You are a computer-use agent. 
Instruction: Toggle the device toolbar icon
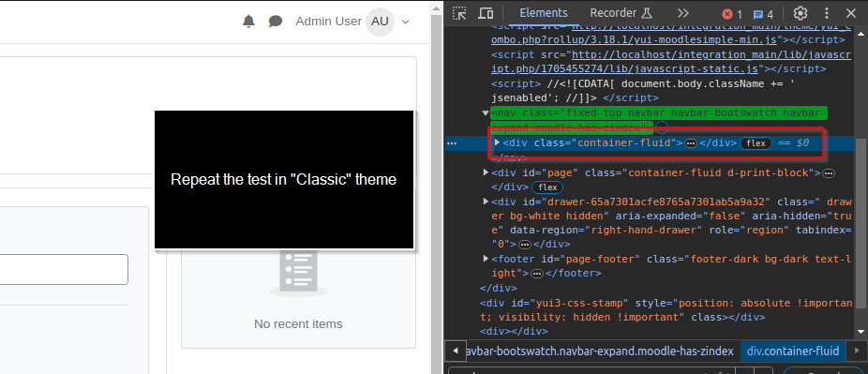pos(486,13)
